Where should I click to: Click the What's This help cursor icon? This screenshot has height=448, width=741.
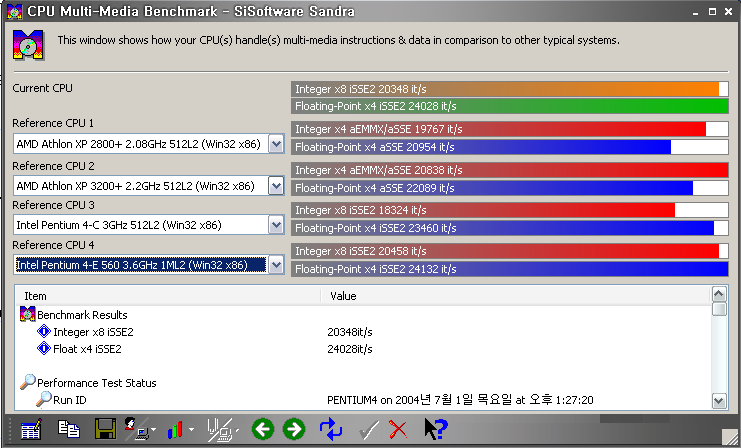click(436, 429)
